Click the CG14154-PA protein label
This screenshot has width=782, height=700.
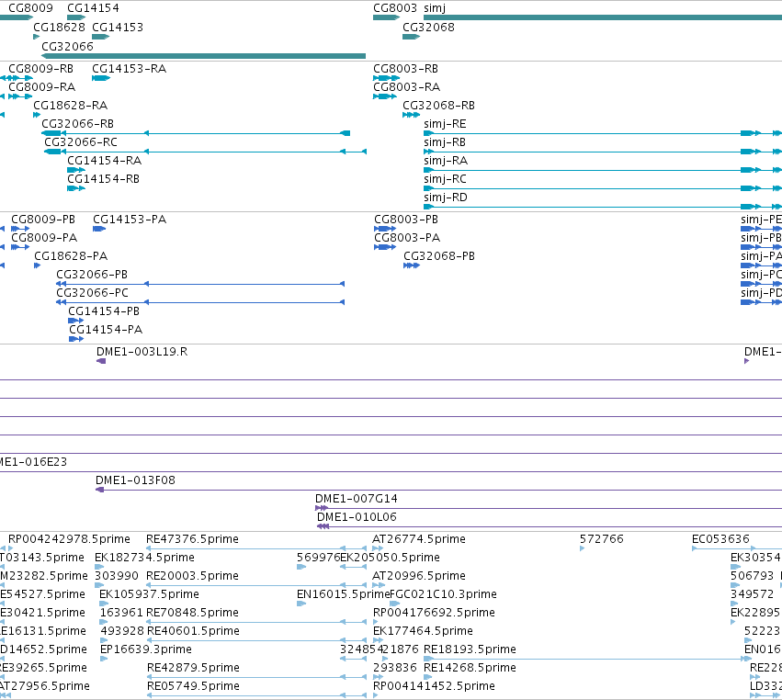coord(106,330)
